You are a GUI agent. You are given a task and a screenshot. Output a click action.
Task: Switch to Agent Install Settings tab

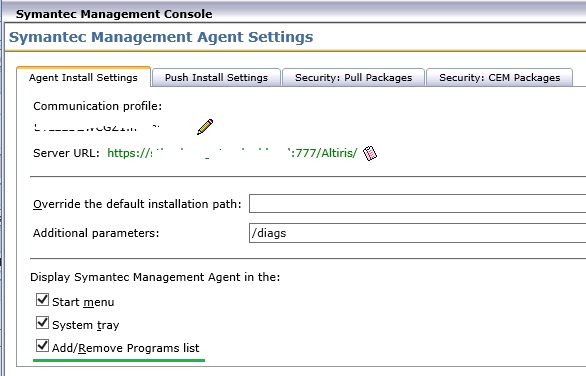(83, 77)
